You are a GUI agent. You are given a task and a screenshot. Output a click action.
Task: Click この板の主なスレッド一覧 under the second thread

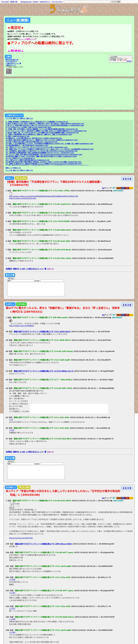[x=36, y=452]
